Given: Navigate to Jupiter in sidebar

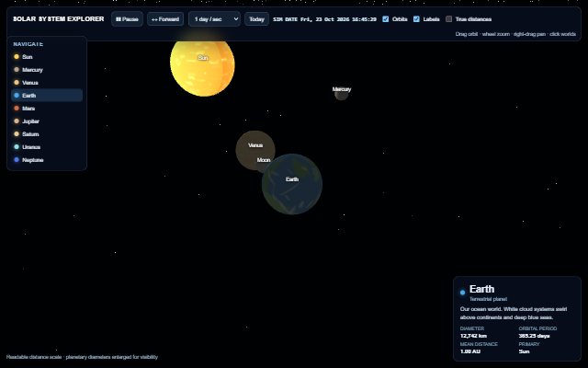Looking at the screenshot, I should (x=47, y=121).
